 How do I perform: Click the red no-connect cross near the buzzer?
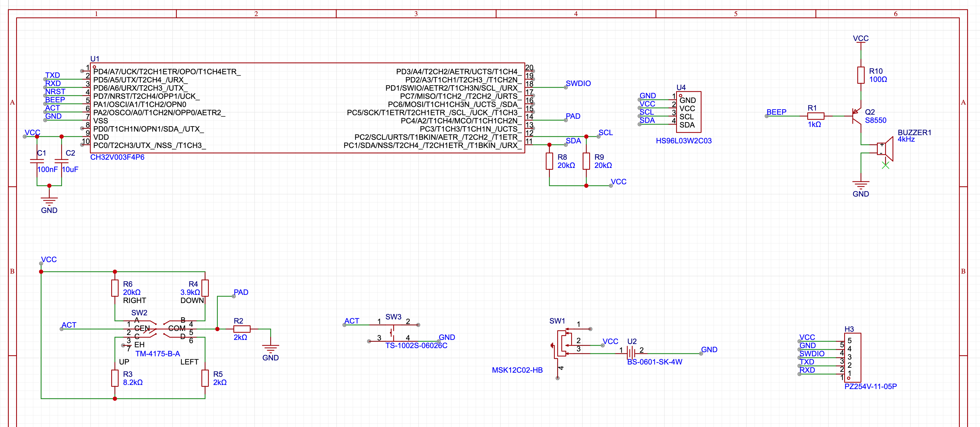click(886, 165)
